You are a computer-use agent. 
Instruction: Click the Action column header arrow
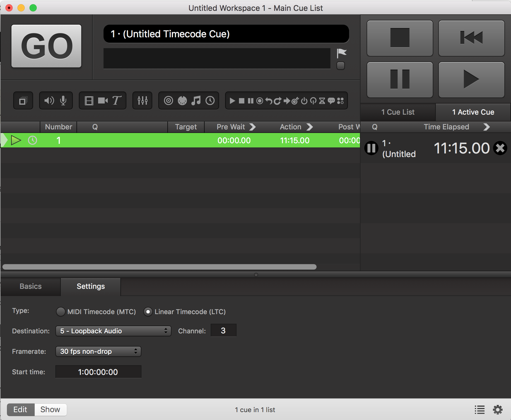click(310, 127)
